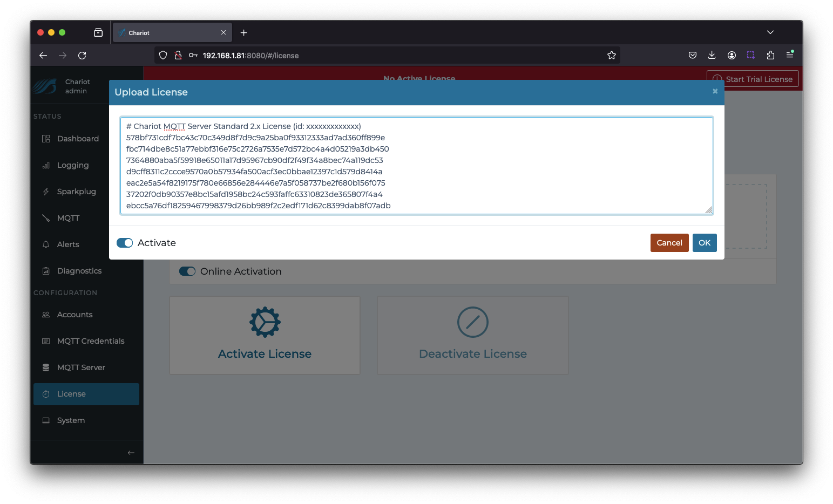Toggle the Online Activation switch
Viewport: 833px width, 504px height.
187,271
